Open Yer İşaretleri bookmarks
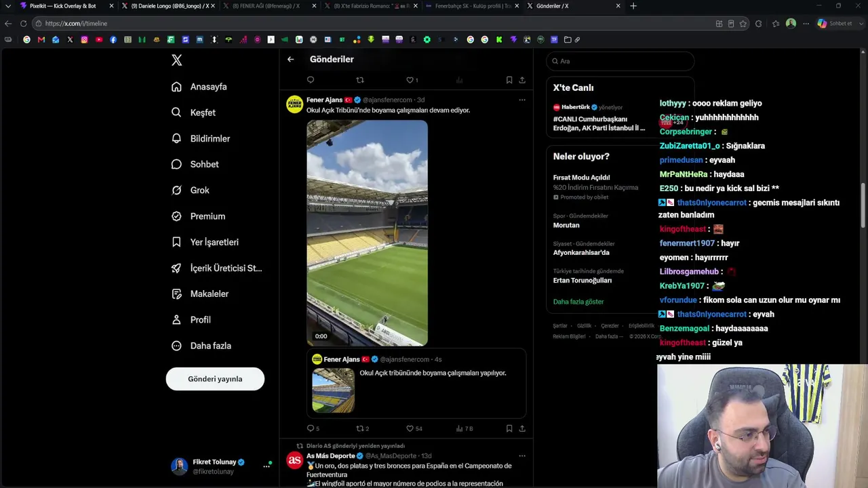 (x=205, y=242)
